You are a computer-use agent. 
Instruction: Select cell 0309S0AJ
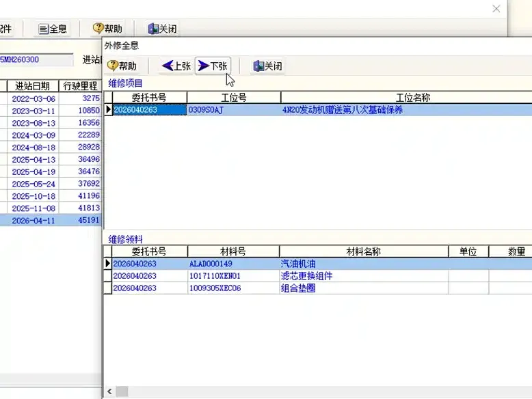click(x=234, y=109)
